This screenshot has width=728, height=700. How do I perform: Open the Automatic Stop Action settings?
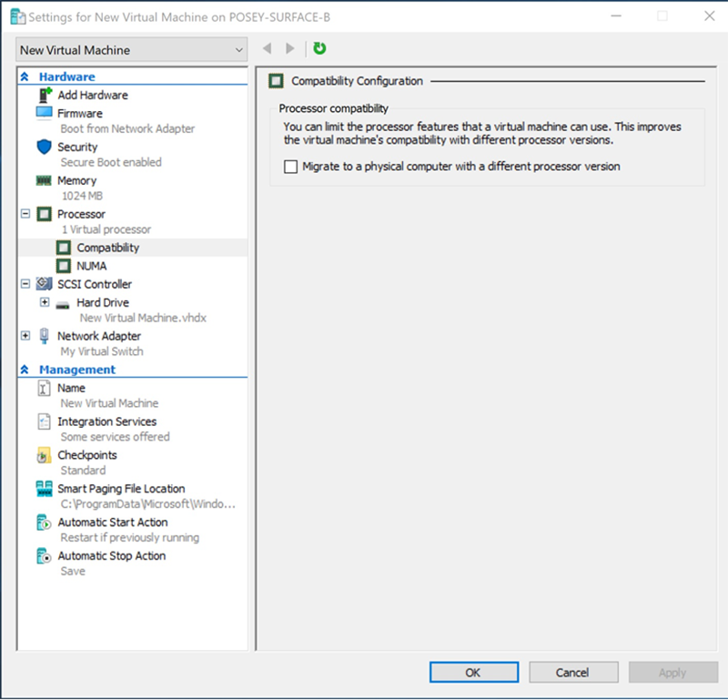[x=111, y=555]
